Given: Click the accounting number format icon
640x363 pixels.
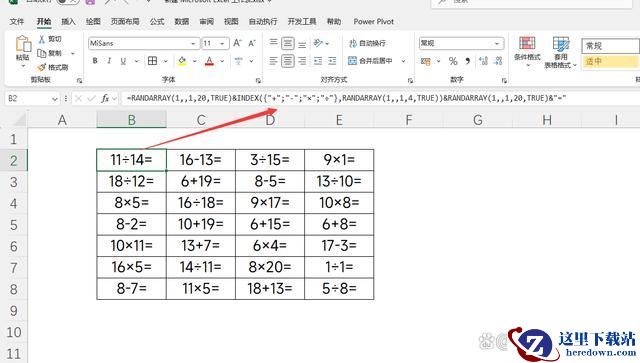Looking at the screenshot, I should tap(426, 62).
